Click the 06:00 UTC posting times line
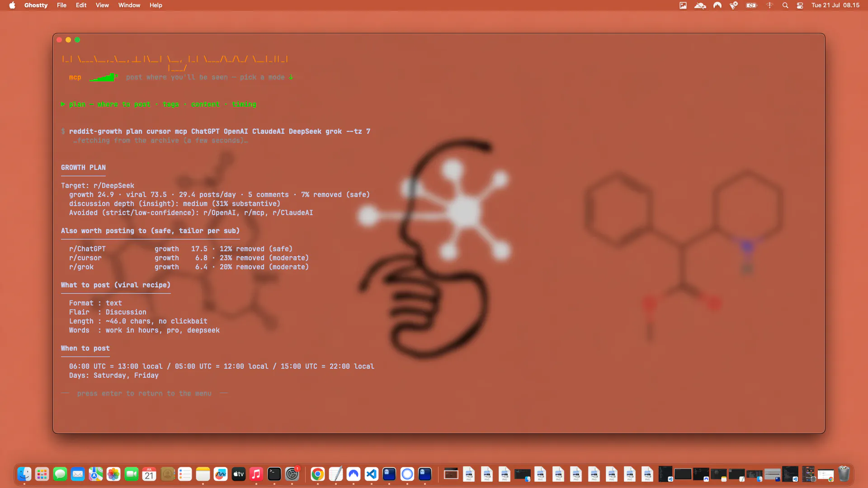This screenshot has width=868, height=488. pyautogui.click(x=222, y=366)
